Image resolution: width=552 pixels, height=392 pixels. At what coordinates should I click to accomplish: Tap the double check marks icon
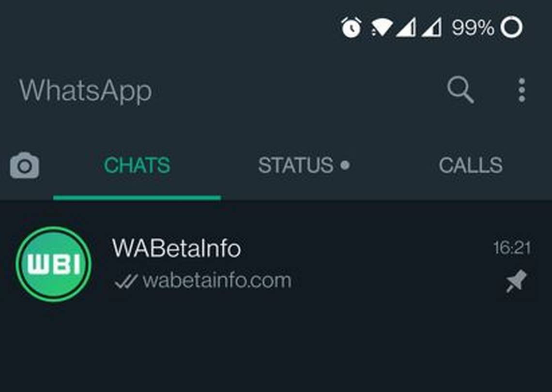click(x=126, y=281)
